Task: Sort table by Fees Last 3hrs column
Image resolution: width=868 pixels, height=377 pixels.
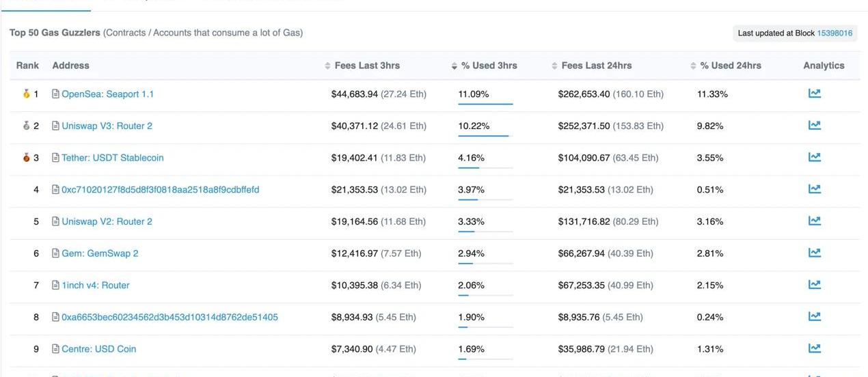Action: pos(366,66)
